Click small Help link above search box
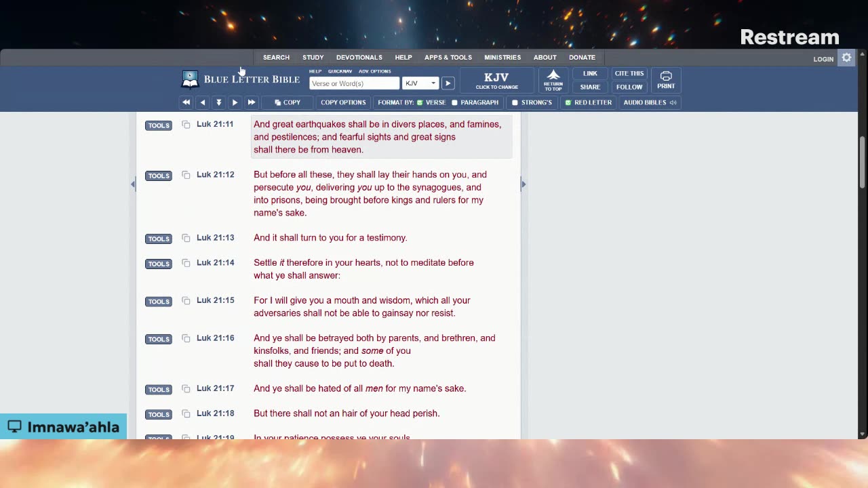 click(315, 71)
